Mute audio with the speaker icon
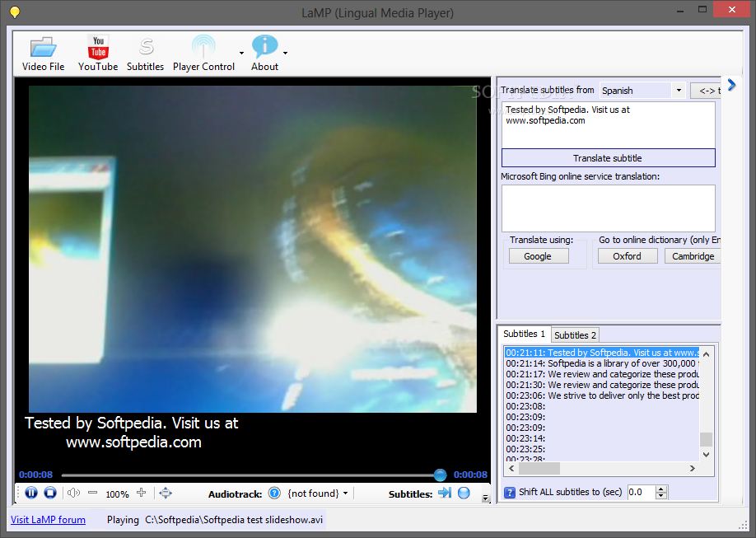The width and height of the screenshot is (756, 538). tap(74, 493)
